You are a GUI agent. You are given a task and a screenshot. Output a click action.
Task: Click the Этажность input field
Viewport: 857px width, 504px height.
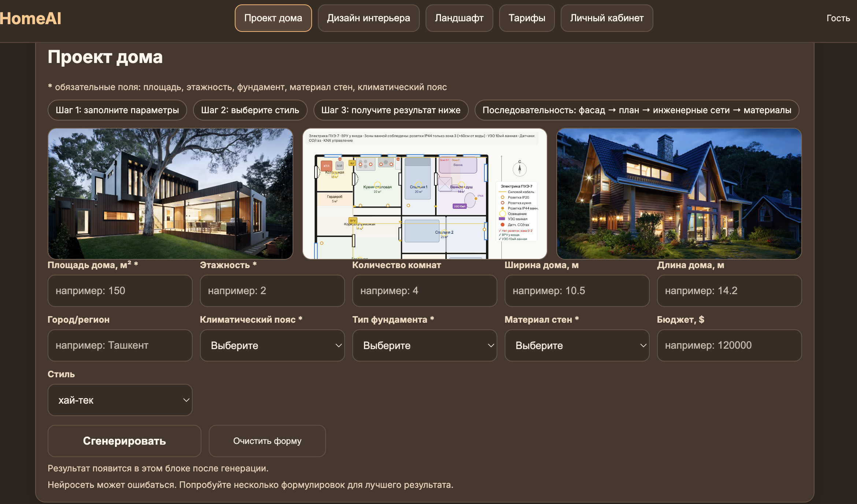click(x=272, y=291)
